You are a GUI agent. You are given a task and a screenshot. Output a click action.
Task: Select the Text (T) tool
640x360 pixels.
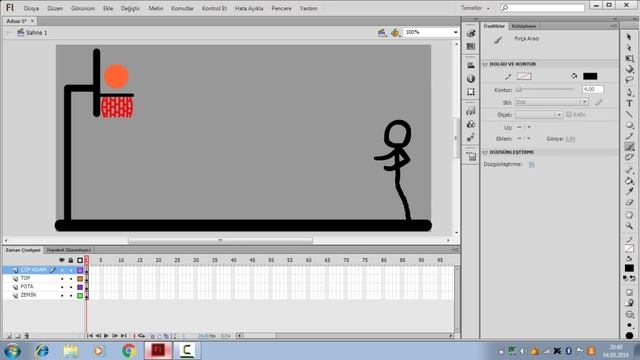click(x=629, y=104)
